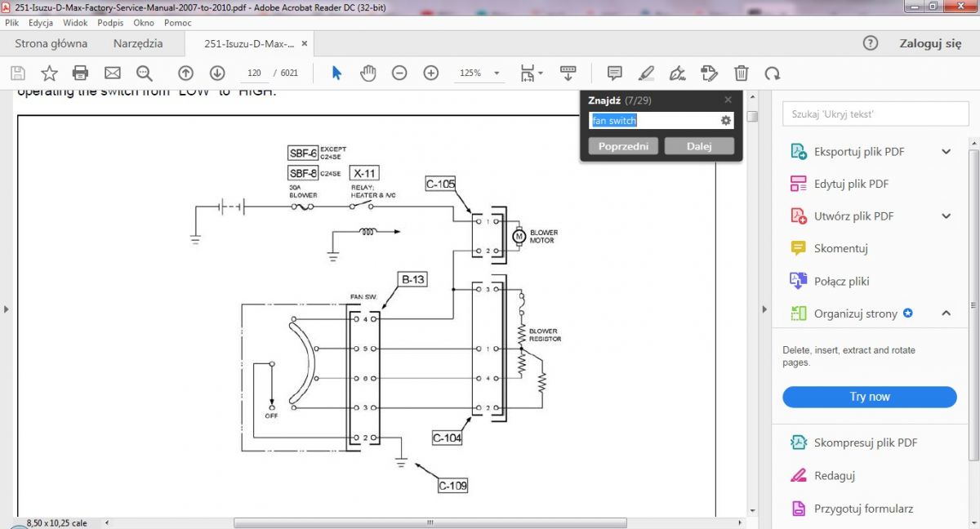Go to next page arrow
980x529 pixels.
pos(216,73)
